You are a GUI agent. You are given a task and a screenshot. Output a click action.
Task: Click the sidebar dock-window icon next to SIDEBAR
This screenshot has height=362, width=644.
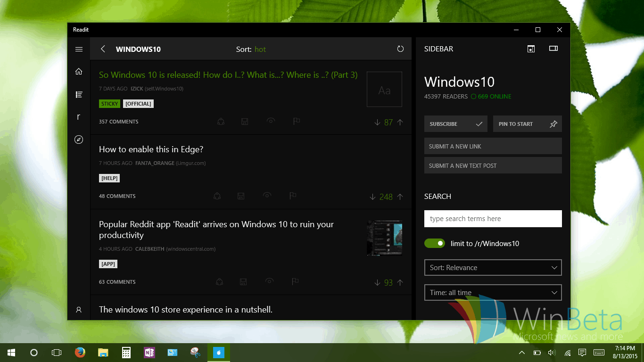point(531,49)
